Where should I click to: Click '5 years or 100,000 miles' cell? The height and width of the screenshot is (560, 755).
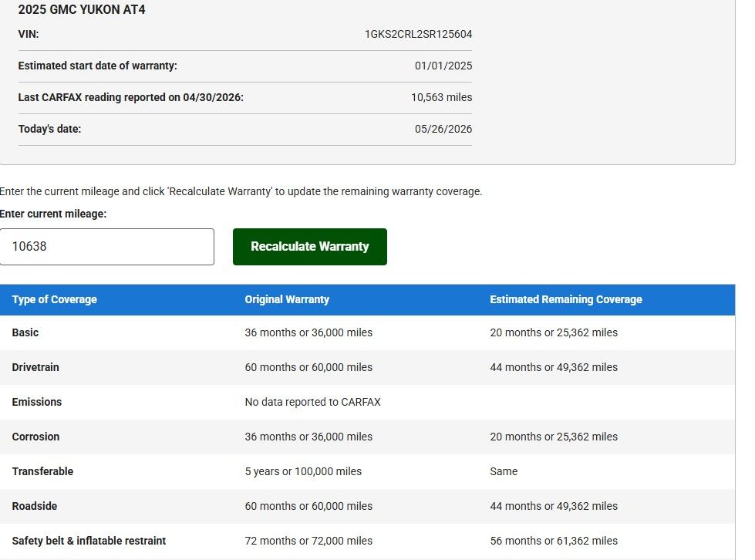coord(303,471)
